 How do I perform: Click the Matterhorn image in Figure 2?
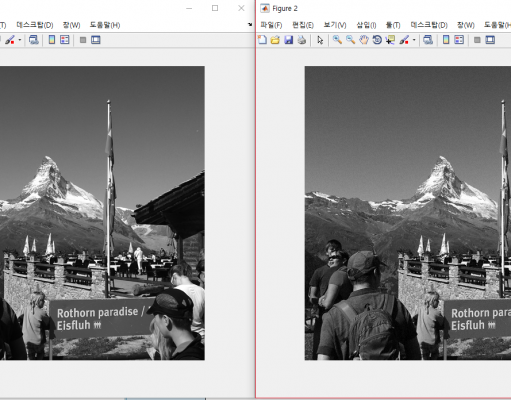[408, 213]
